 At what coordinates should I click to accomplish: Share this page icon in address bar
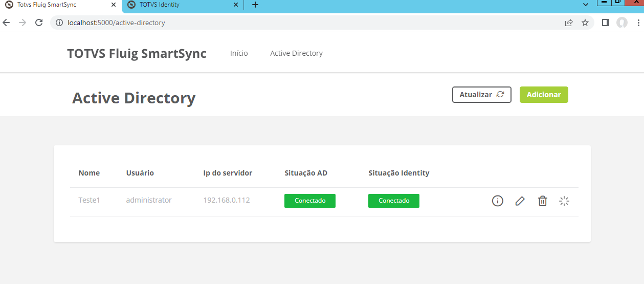pyautogui.click(x=569, y=23)
